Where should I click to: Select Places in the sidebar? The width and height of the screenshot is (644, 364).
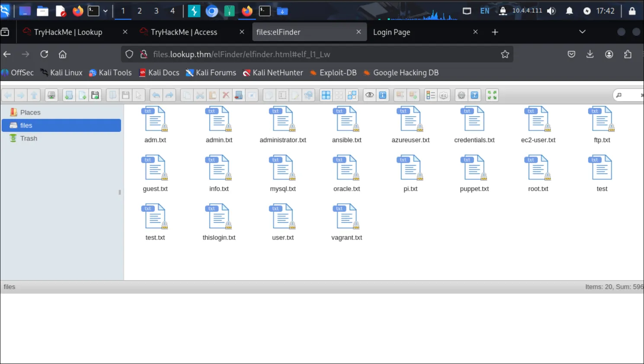pyautogui.click(x=61, y=112)
